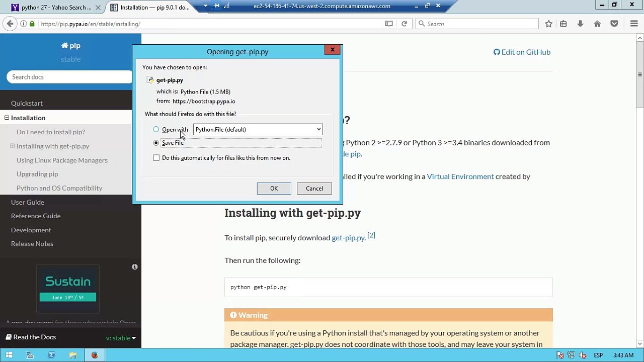Switch to the pip Installation tab

tap(150, 8)
